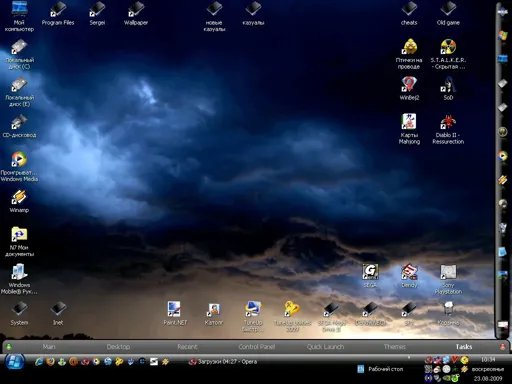The height and width of the screenshot is (384, 512).
Task: Launch Winamp from the desktop
Action: pos(19,201)
